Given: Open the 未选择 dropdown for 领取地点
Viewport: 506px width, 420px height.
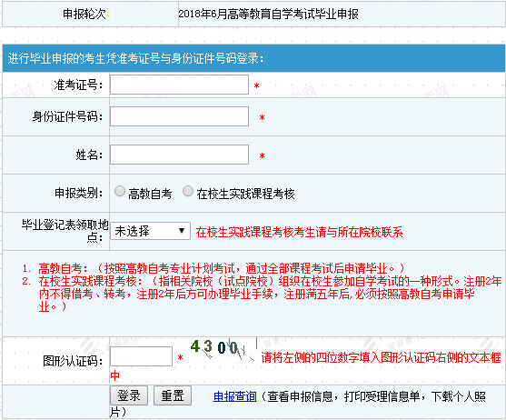Looking at the screenshot, I should [150, 231].
